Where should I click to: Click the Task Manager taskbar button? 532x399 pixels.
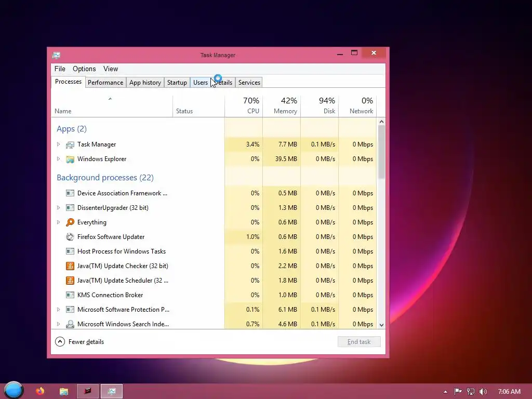click(112, 391)
